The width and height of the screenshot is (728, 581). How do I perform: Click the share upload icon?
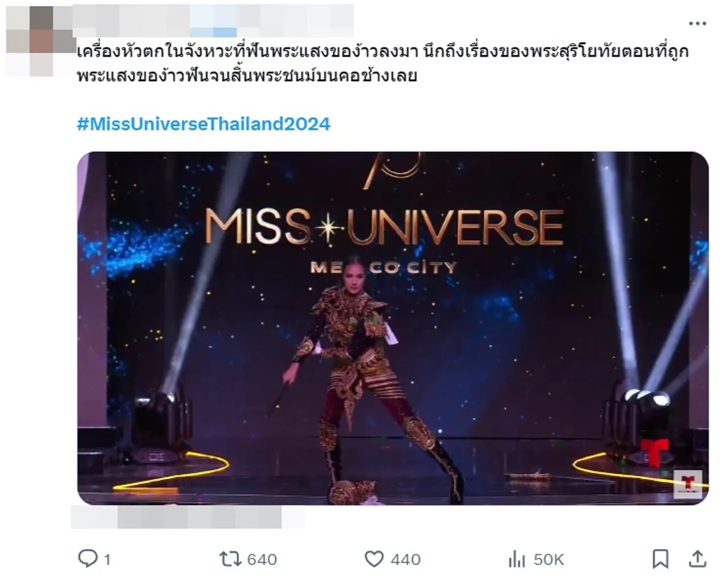click(698, 558)
